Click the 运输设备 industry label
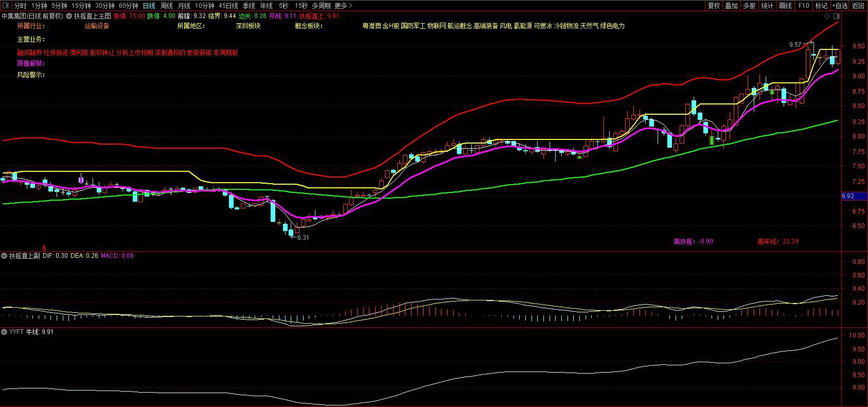This screenshot has width=868, height=407. tap(97, 26)
